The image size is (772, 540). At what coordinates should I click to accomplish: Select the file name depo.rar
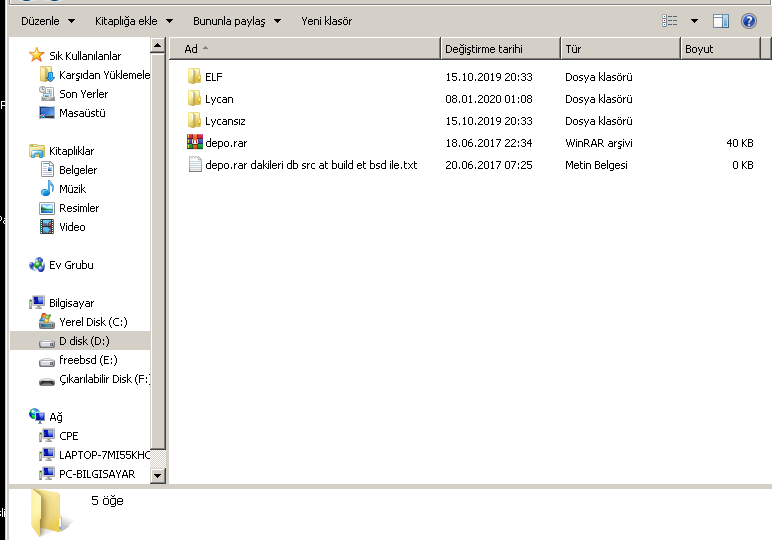tap(226, 143)
